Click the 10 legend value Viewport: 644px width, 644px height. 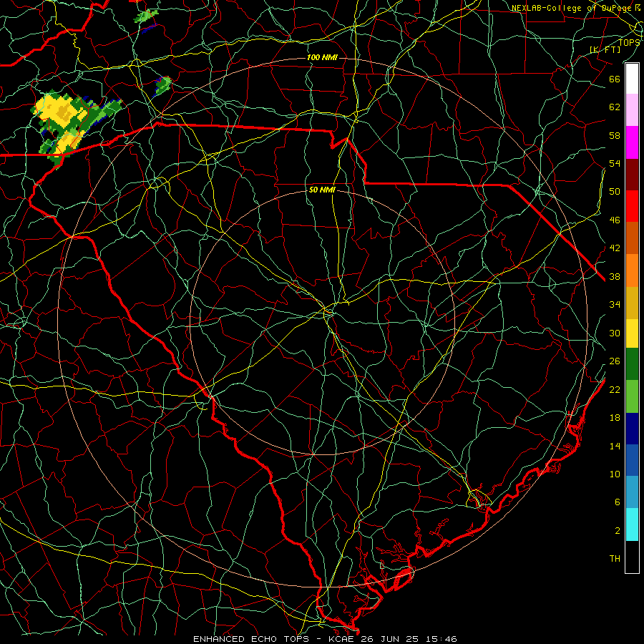(x=615, y=474)
